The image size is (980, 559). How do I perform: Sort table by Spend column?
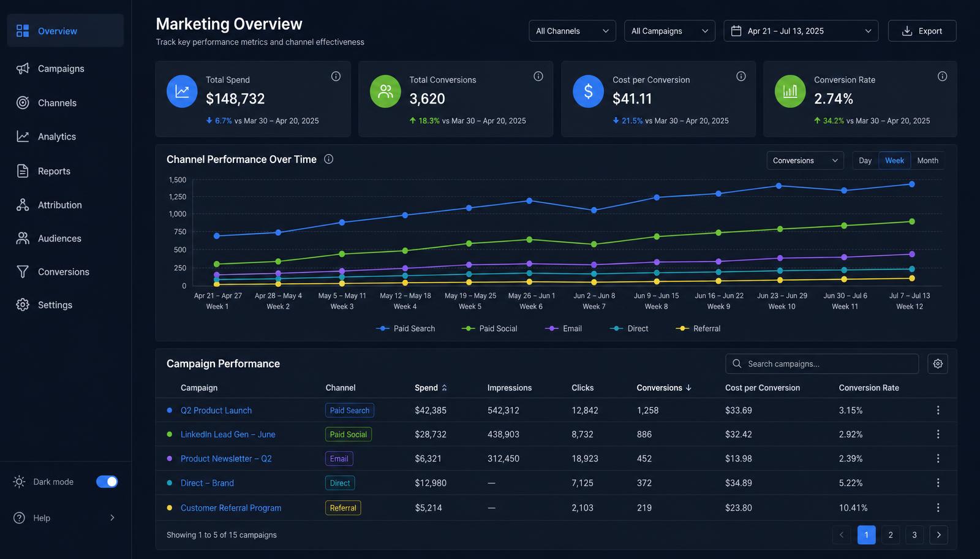(431, 388)
